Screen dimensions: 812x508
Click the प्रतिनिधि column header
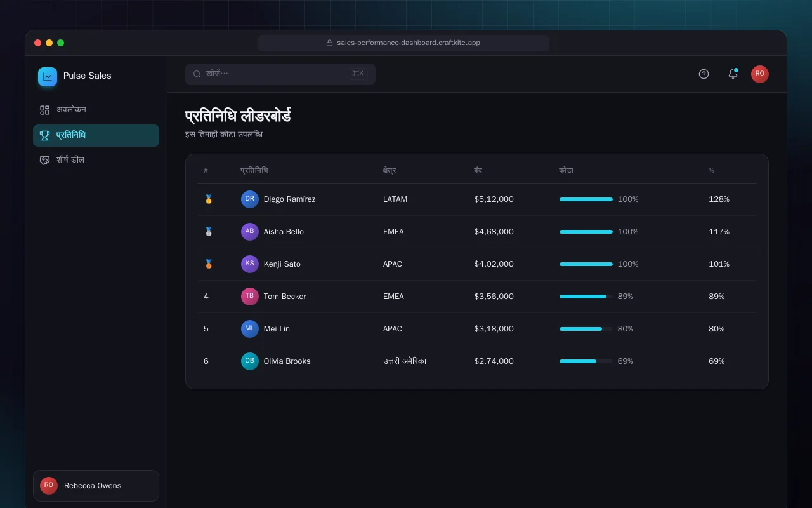(x=254, y=170)
